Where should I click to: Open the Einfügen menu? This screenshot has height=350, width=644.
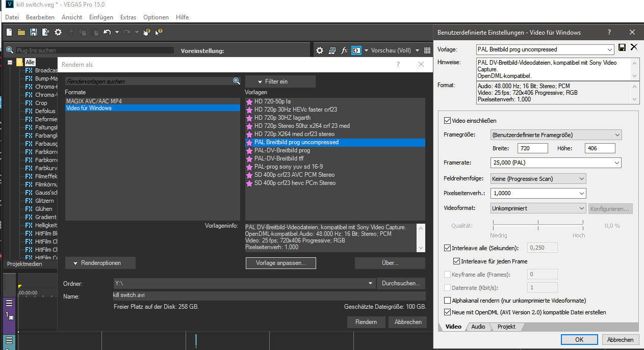pos(101,17)
